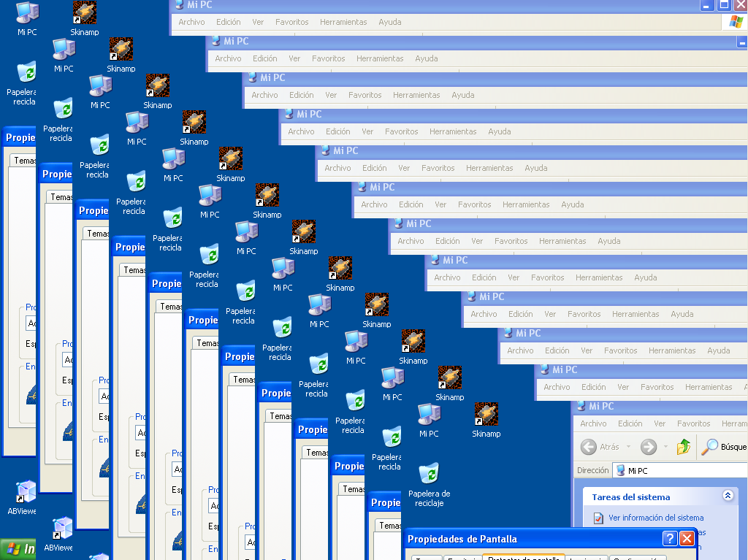Click the checkmark document icon before Ver información
Viewport: 748px width, 560px height.
(x=598, y=518)
